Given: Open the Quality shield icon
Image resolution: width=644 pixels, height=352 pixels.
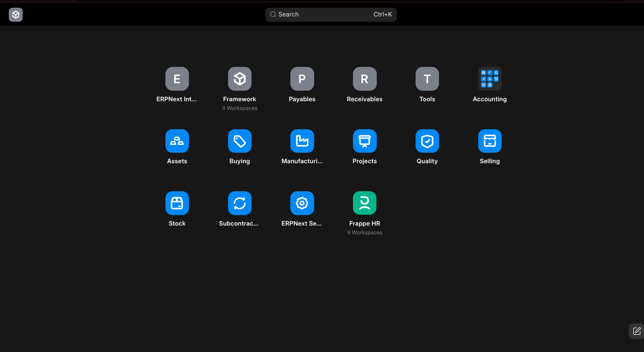Looking at the screenshot, I should [427, 141].
